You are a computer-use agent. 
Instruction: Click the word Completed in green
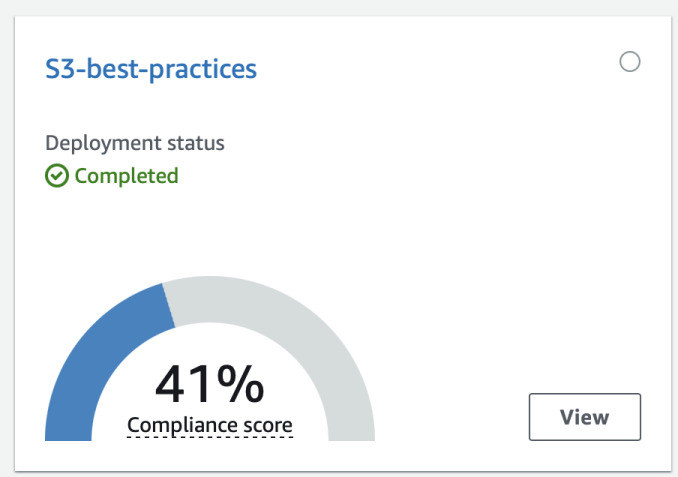126,177
